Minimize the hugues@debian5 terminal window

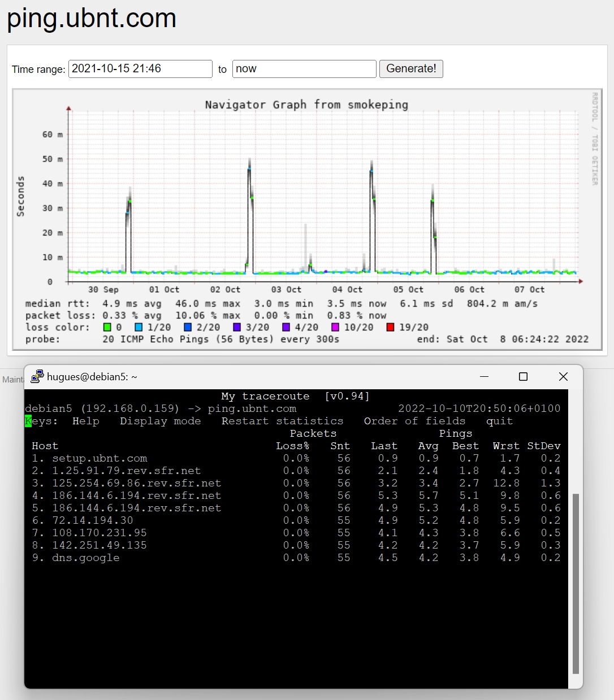point(484,377)
